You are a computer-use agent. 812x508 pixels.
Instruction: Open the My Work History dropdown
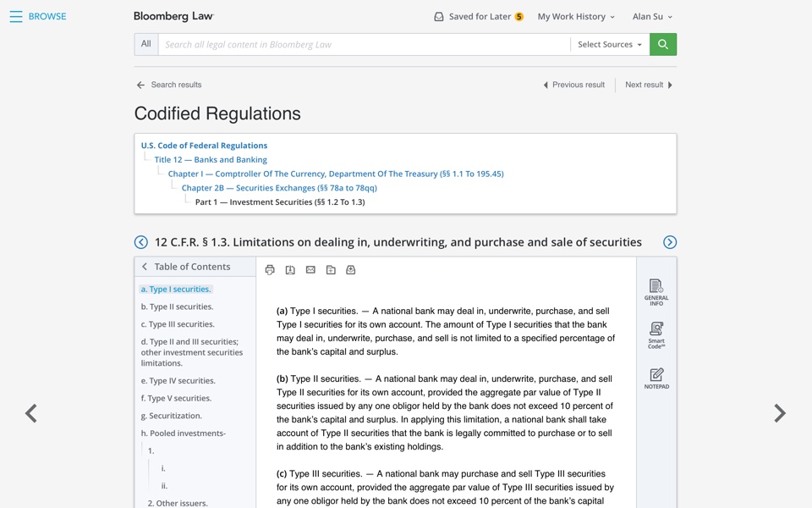[x=576, y=16]
